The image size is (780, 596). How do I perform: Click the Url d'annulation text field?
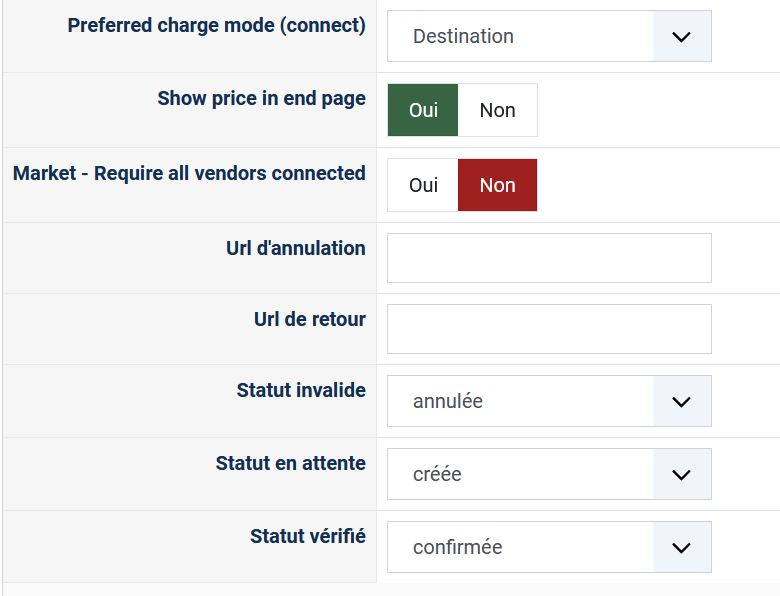[x=549, y=258]
